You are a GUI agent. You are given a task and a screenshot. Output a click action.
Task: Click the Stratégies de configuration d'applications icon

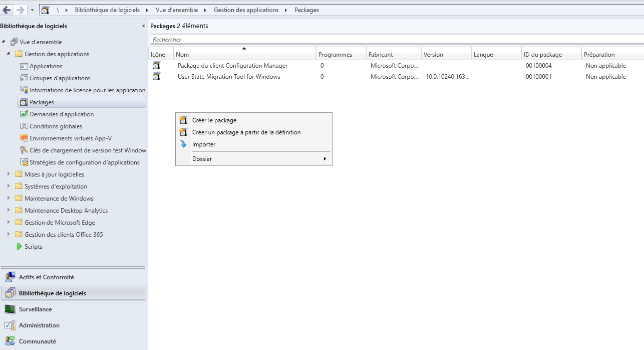pyautogui.click(x=24, y=162)
